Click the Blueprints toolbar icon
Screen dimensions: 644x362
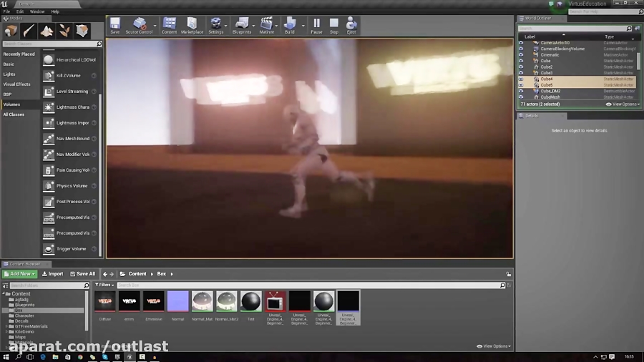[x=242, y=26]
